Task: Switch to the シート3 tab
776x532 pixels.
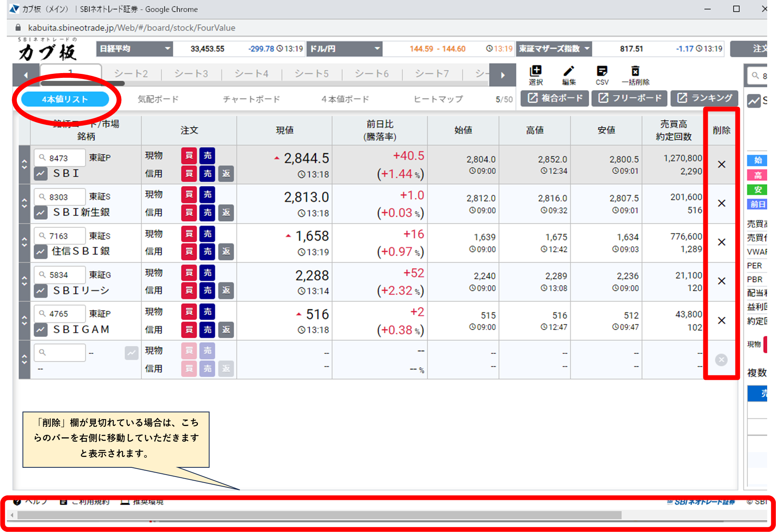Action: tap(191, 73)
